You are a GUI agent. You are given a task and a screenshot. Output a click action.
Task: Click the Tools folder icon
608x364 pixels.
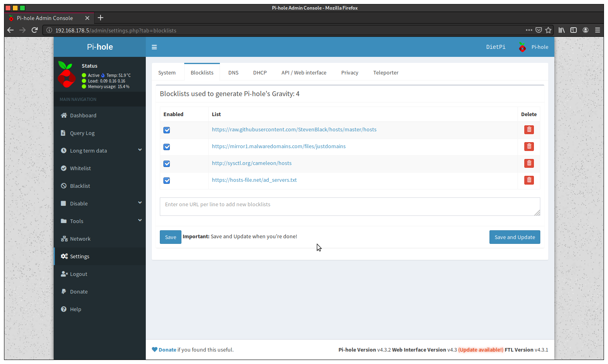(64, 221)
